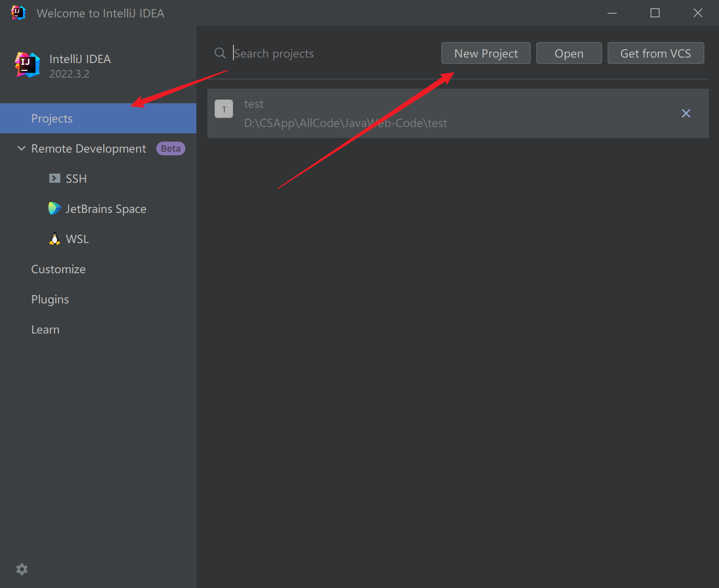Click the WSL penguin icon
The image size is (719, 588).
click(x=54, y=239)
